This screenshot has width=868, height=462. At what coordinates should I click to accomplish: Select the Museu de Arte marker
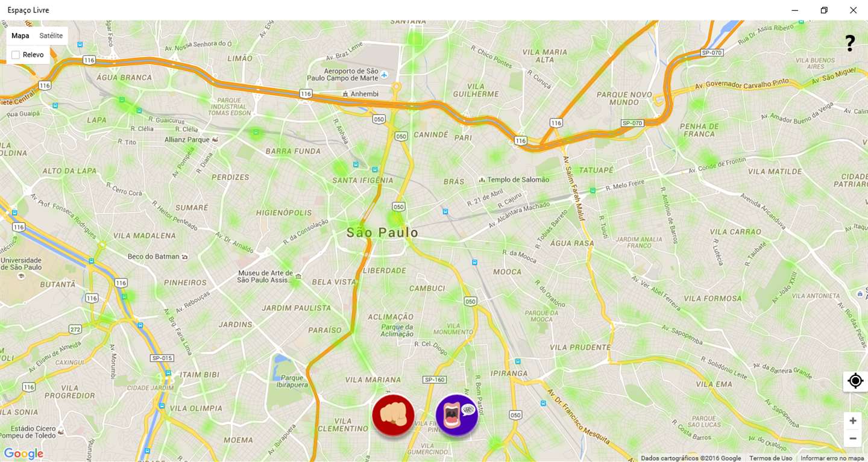(x=298, y=276)
